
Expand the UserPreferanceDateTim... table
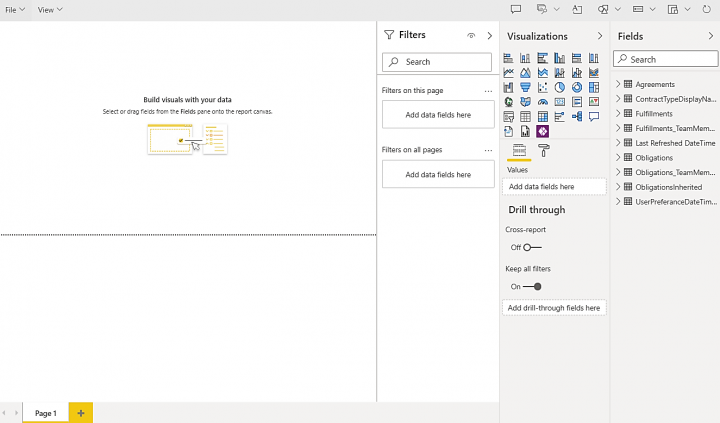[x=618, y=201]
